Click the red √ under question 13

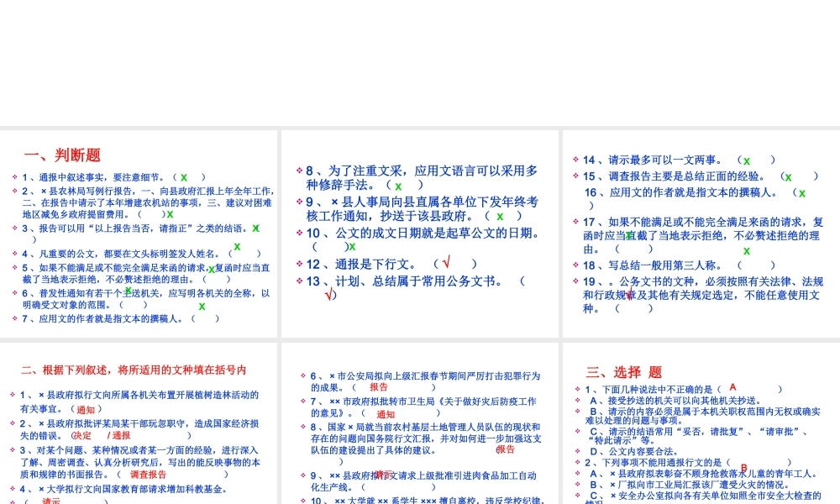[x=329, y=292]
